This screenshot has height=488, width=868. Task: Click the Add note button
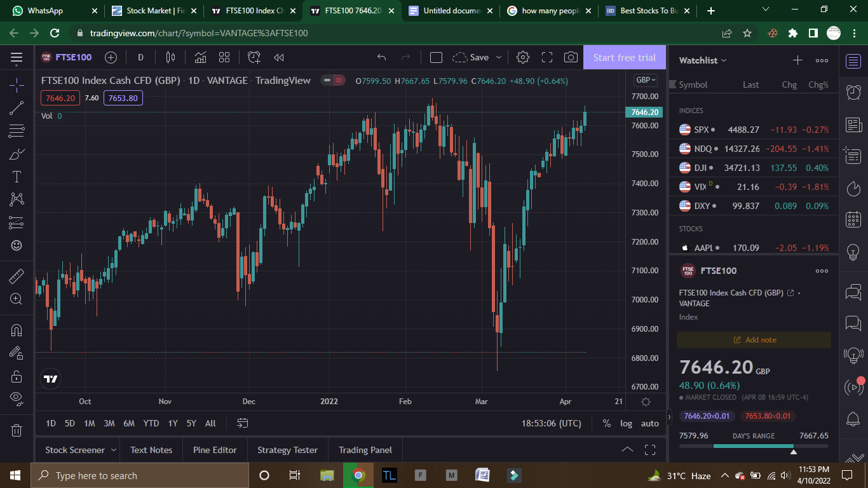pyautogui.click(x=754, y=340)
